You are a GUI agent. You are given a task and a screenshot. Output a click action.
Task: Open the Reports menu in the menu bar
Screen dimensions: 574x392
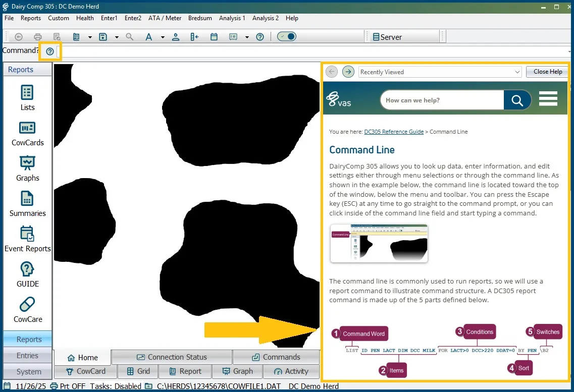pyautogui.click(x=31, y=18)
